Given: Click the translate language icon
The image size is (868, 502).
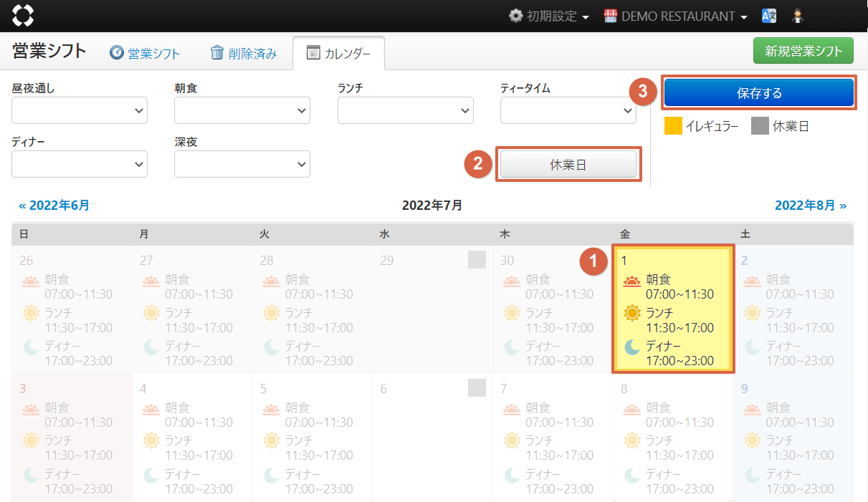Looking at the screenshot, I should 769,16.
